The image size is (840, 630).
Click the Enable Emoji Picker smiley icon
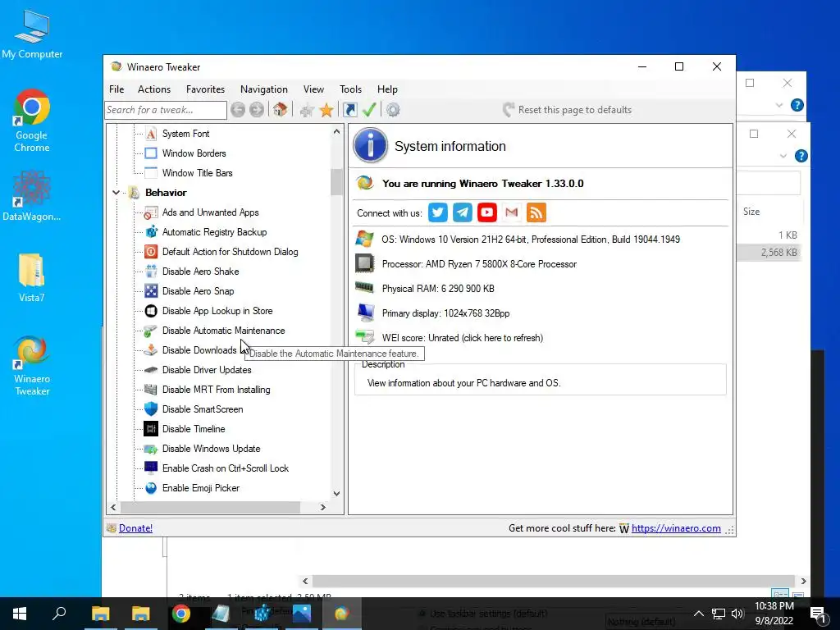pyautogui.click(x=151, y=488)
